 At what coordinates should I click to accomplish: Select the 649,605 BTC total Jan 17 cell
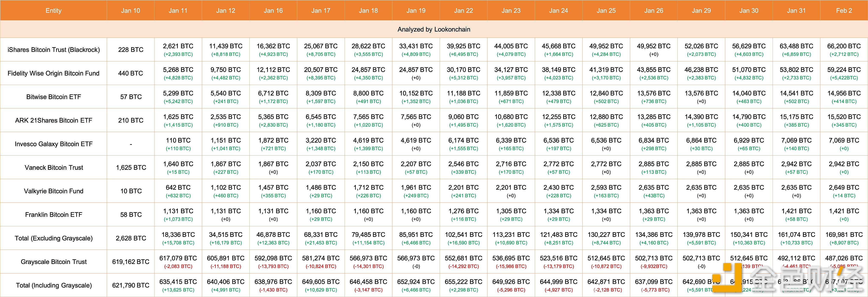click(x=321, y=285)
